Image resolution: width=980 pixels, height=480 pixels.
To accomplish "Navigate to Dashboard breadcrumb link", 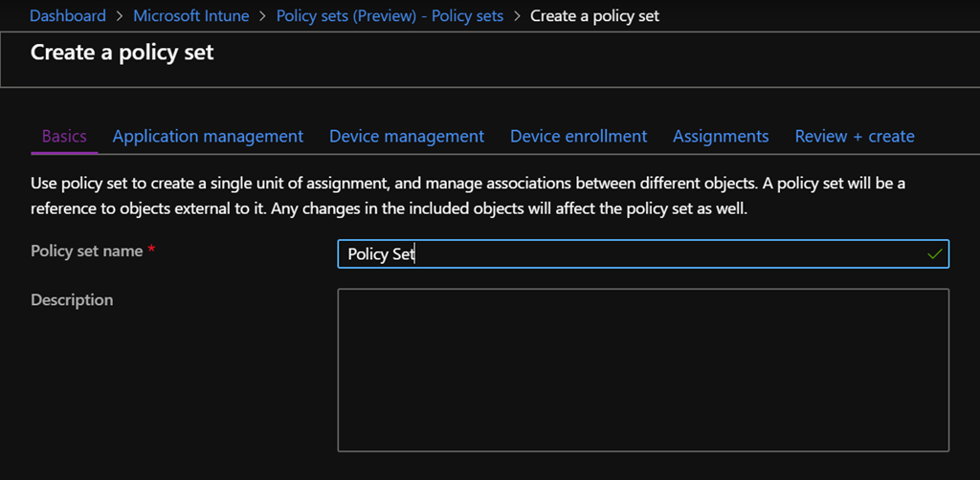I will [68, 16].
